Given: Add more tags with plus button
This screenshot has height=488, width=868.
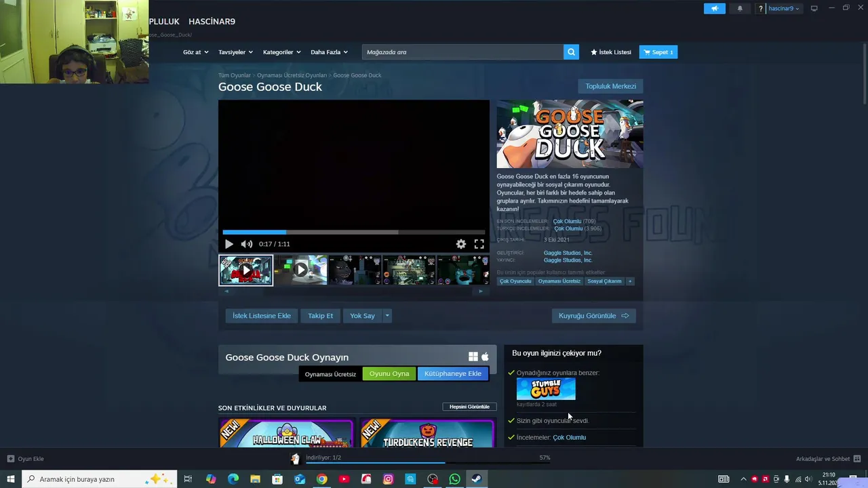Looking at the screenshot, I should [x=630, y=281].
